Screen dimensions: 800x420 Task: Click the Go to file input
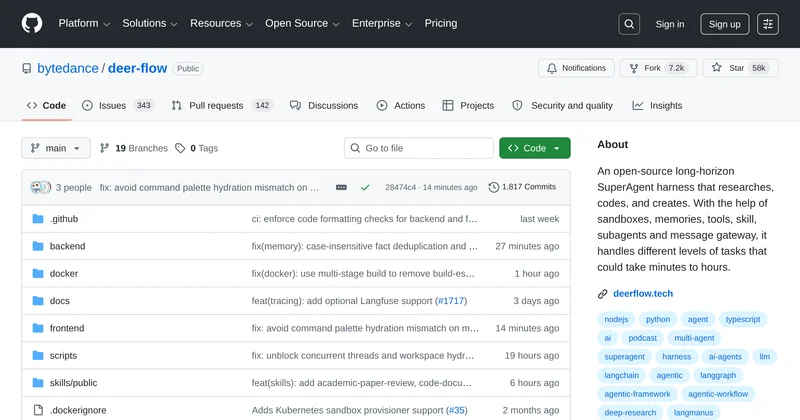pos(418,148)
